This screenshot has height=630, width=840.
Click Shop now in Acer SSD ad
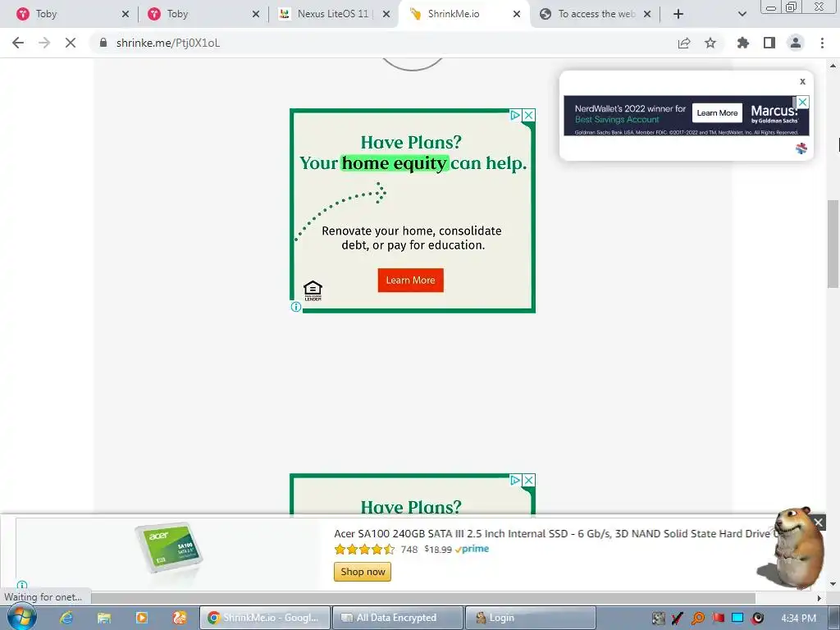tap(363, 572)
